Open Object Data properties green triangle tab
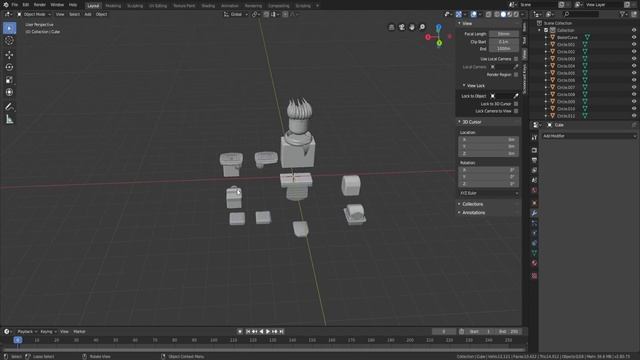The image size is (640, 360). coord(534,253)
